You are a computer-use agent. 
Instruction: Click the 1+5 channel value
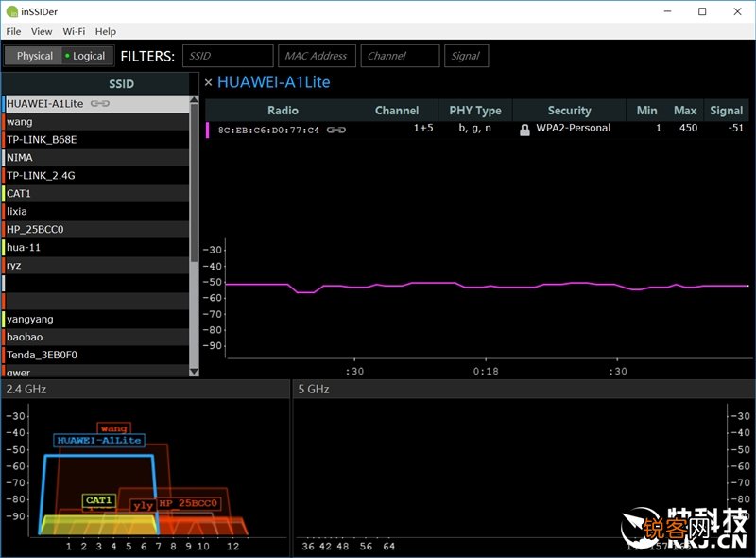point(423,128)
